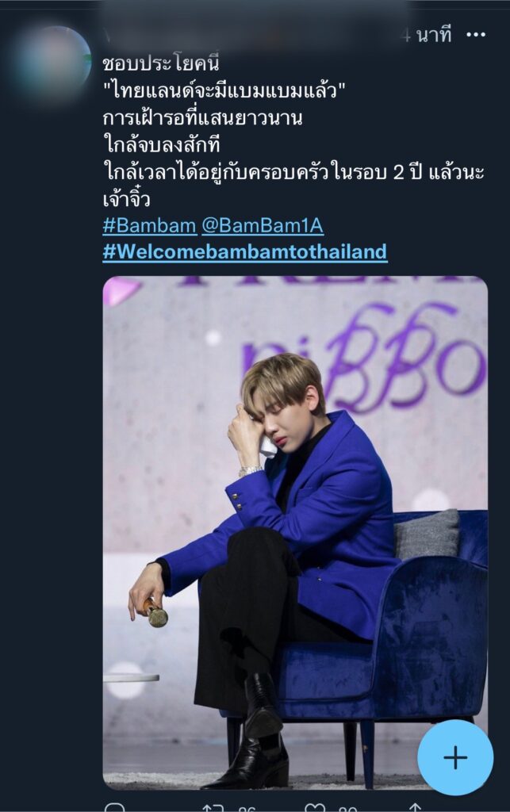The image size is (510, 812).
Task: Open the #Welcomebambamtothailand hashtag
Action: click(x=245, y=251)
